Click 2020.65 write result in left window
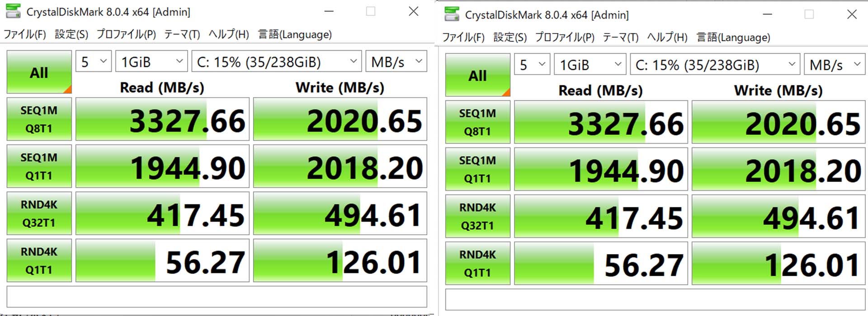 click(340, 119)
